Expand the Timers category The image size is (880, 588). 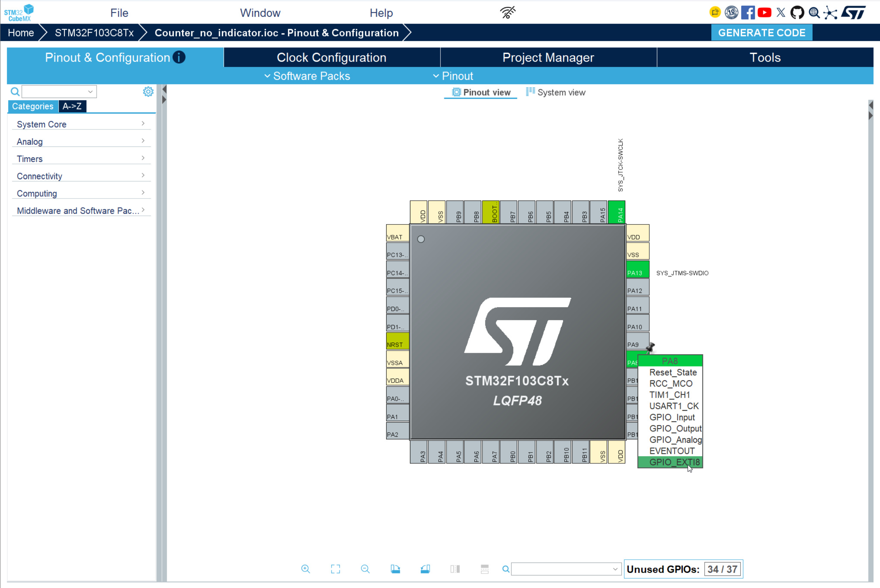pos(81,159)
